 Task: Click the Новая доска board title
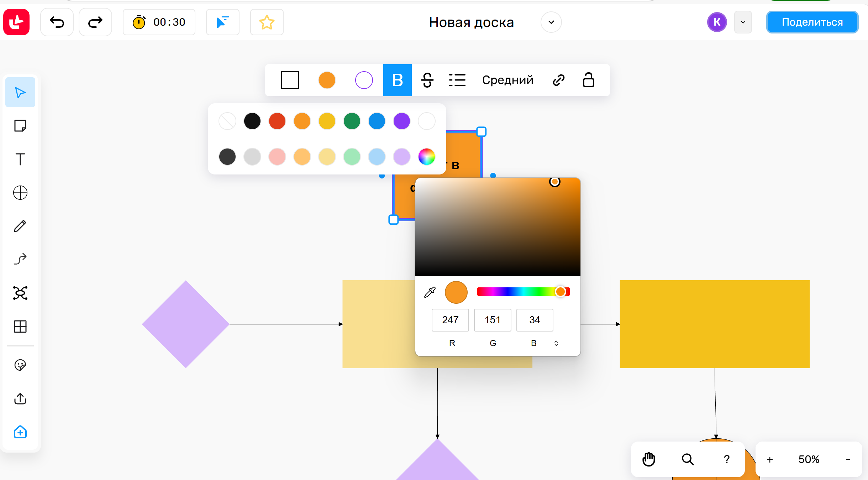pos(471,22)
